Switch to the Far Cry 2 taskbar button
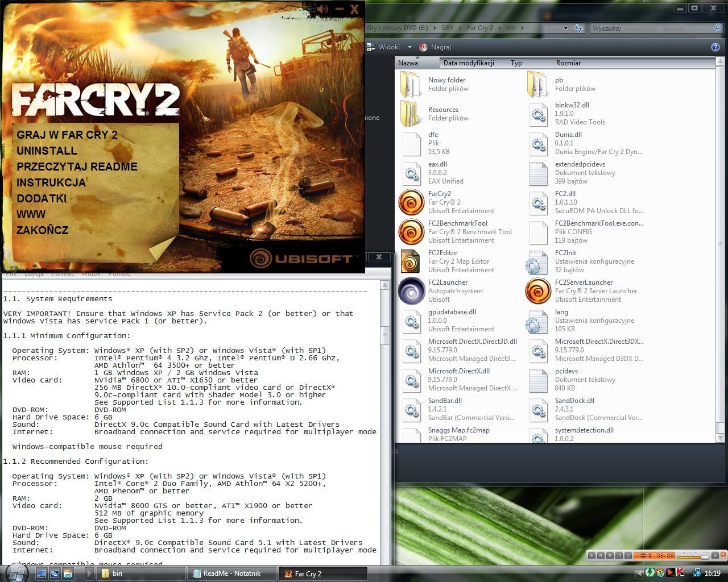 point(322,573)
